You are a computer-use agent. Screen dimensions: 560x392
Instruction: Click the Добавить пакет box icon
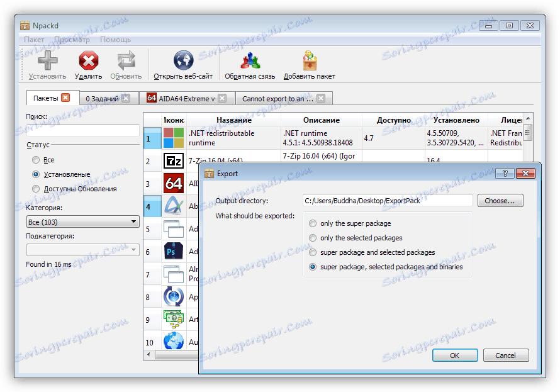click(310, 60)
